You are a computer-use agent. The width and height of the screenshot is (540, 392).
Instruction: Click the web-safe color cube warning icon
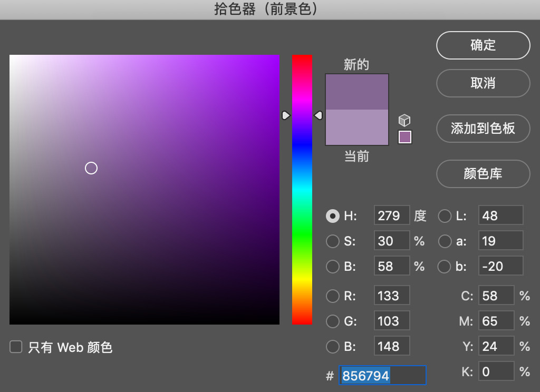tap(404, 120)
